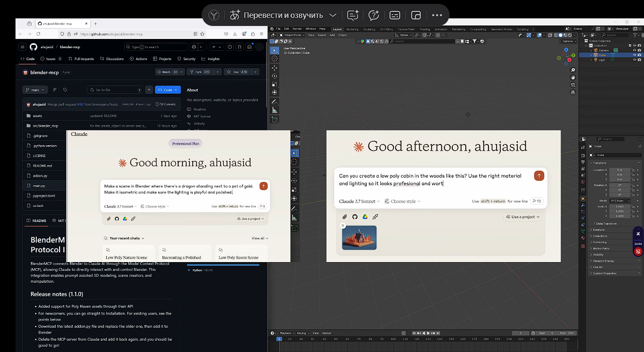
Task: Toggle the Rotation X lock icon
Action: coord(633,185)
